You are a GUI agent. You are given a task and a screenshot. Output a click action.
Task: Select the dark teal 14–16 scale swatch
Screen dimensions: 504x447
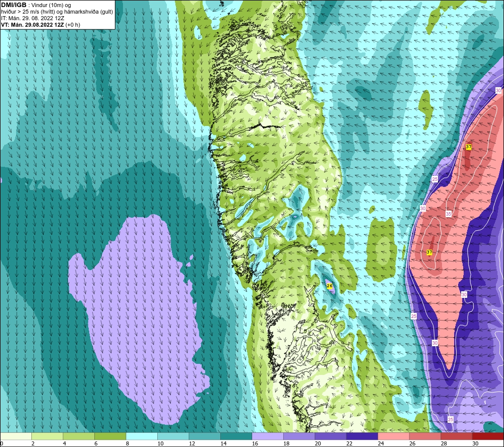[x=236, y=436]
